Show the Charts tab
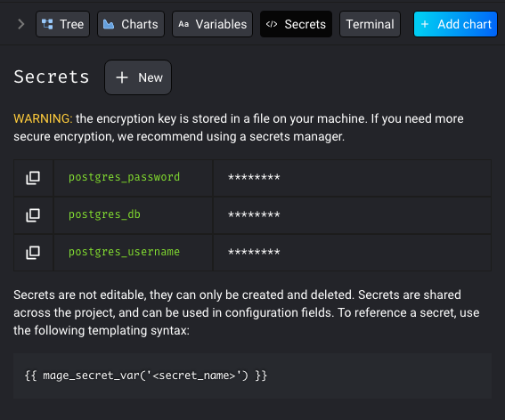The width and height of the screenshot is (505, 420). (131, 24)
